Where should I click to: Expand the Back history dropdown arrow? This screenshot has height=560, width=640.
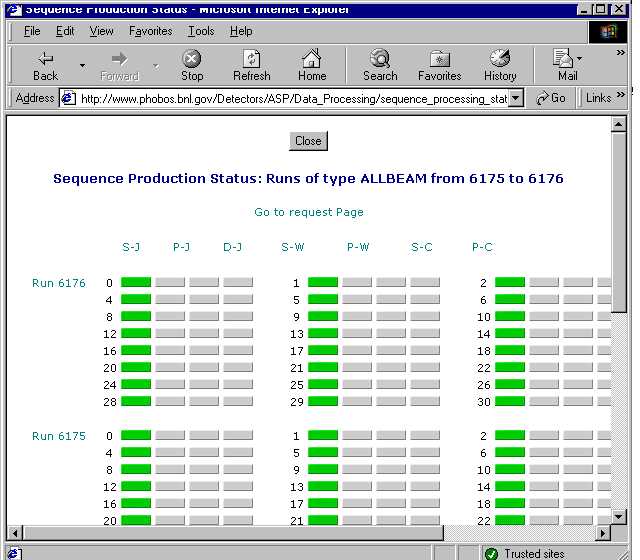tap(82, 66)
